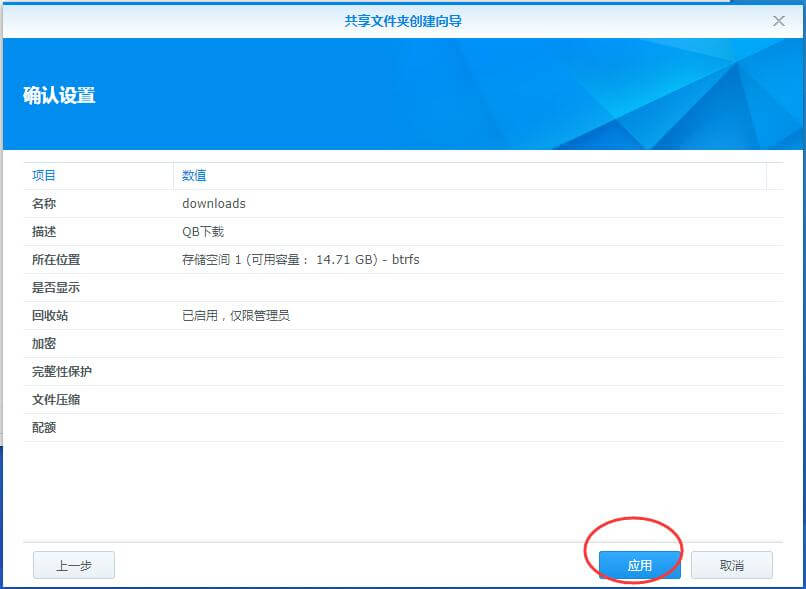This screenshot has height=589, width=806.
Task: Close the shared folder wizard with X
Action: point(779,20)
